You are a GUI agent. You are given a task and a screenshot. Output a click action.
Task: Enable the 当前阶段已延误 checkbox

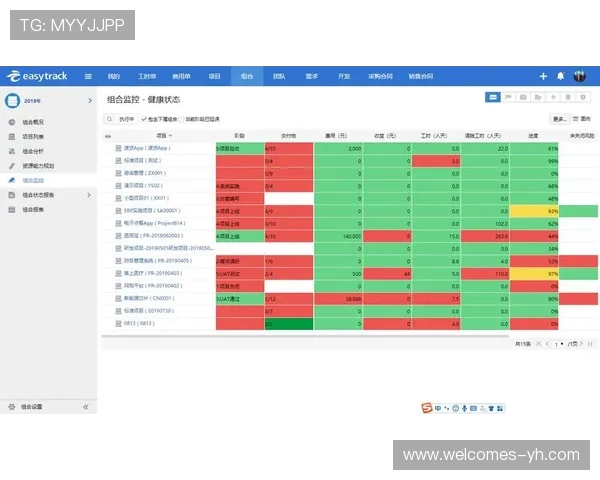[x=182, y=118]
